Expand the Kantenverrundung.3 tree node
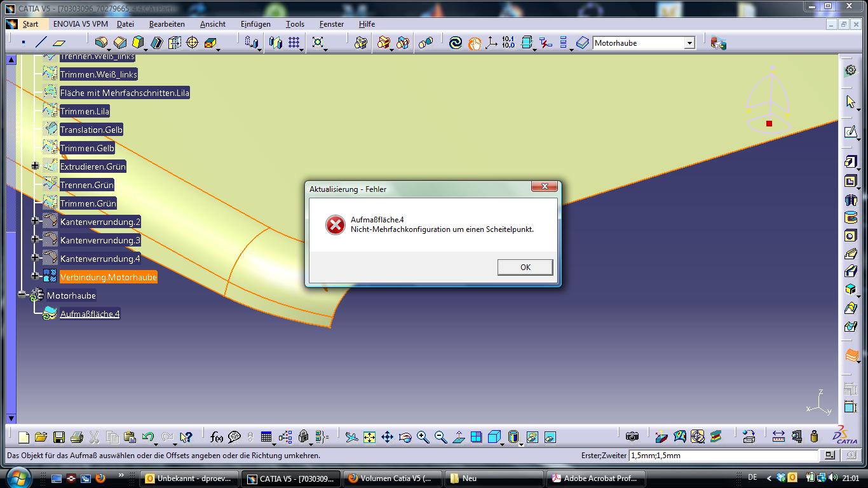868x488 pixels. pyautogui.click(x=35, y=240)
